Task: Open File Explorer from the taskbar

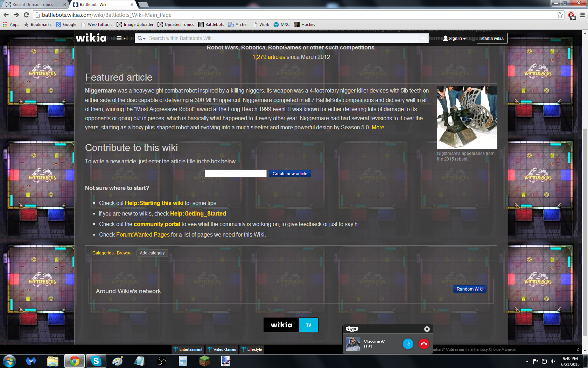Action: click(52, 361)
